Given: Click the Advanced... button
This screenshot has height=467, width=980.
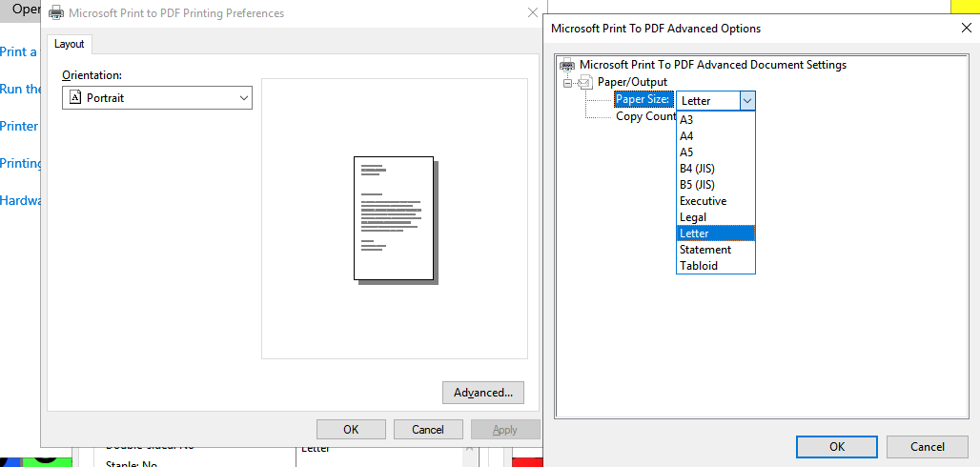Looking at the screenshot, I should click(483, 393).
